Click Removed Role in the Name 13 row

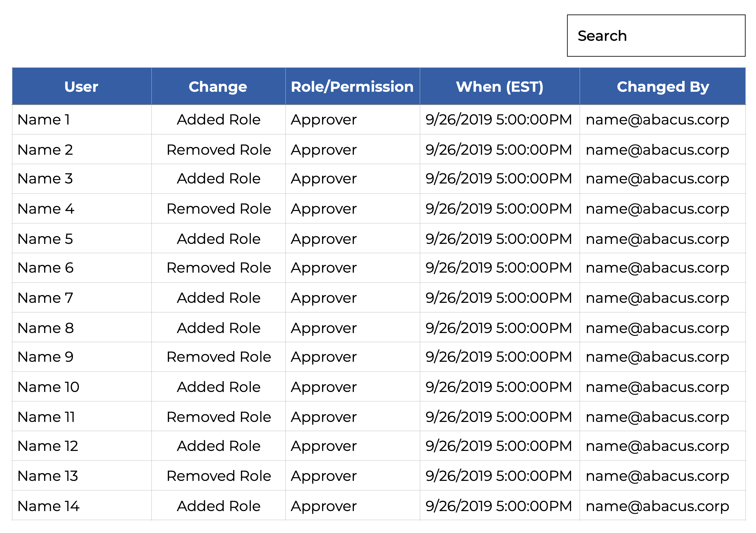coord(219,476)
